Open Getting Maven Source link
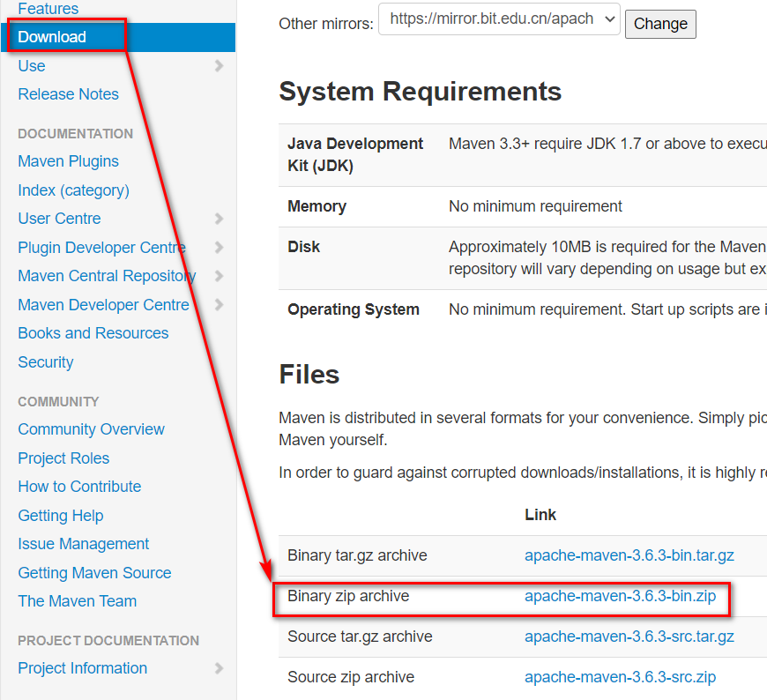Viewport: 767px width, 700px height. [94, 572]
